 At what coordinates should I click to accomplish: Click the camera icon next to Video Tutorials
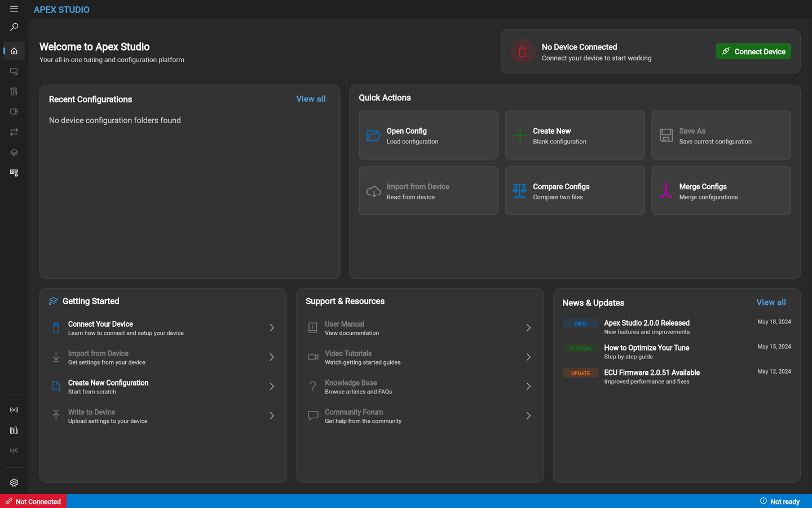(x=313, y=357)
